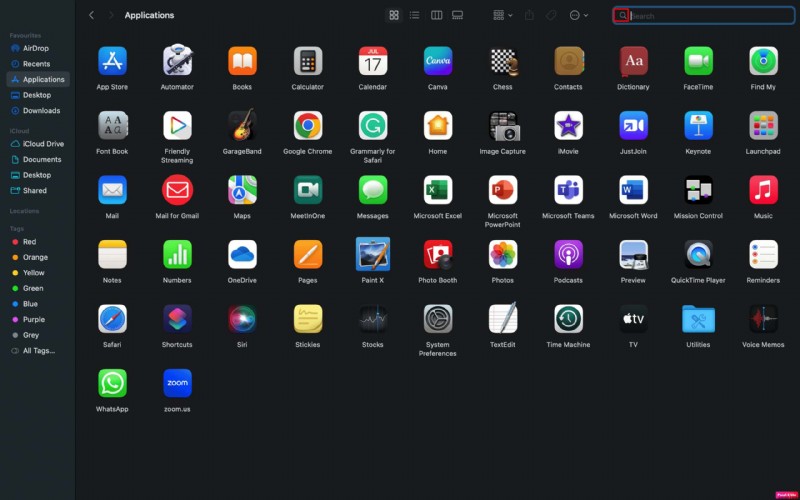Click the Edit Tags toolbar button
The width and height of the screenshot is (800, 500).
point(551,15)
